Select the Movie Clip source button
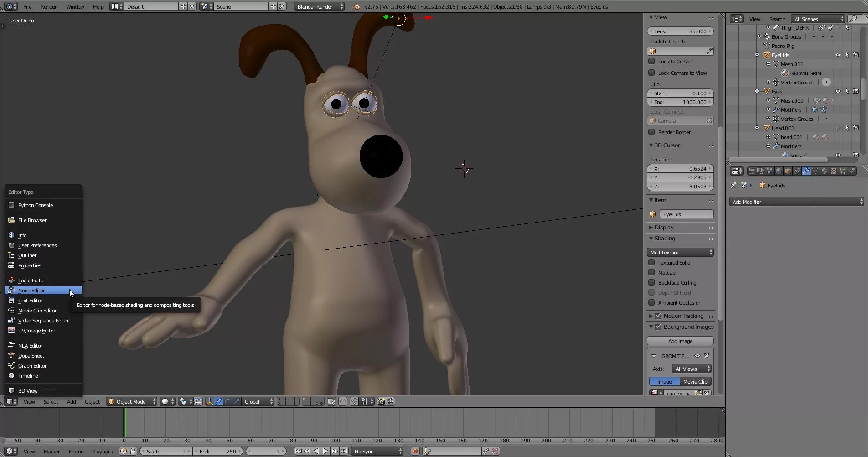The width and height of the screenshot is (868, 457). point(695,381)
